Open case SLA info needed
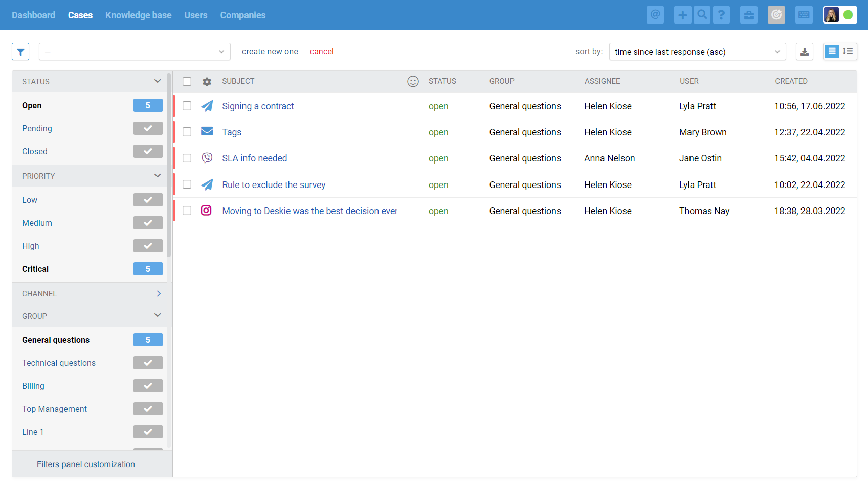868x488 pixels. [x=255, y=158]
